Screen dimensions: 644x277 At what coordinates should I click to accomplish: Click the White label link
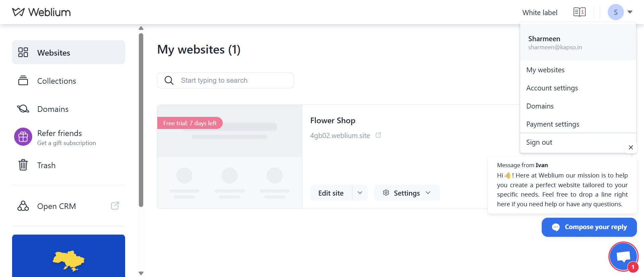click(540, 12)
